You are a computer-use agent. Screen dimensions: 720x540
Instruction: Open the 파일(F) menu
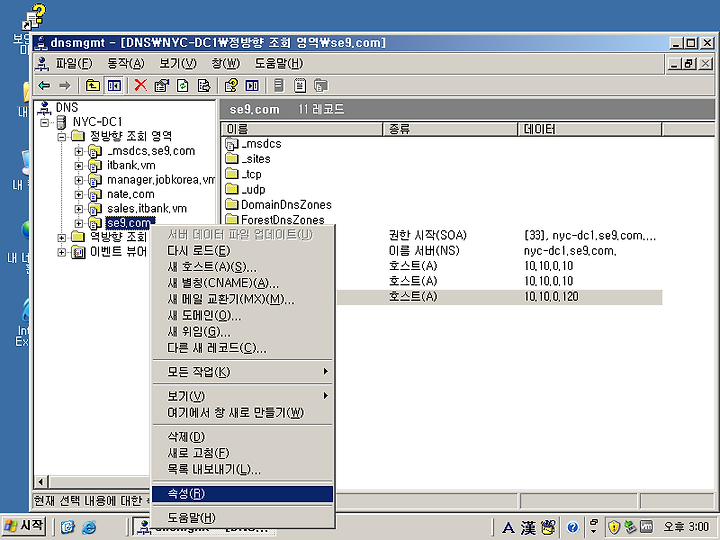click(74, 63)
